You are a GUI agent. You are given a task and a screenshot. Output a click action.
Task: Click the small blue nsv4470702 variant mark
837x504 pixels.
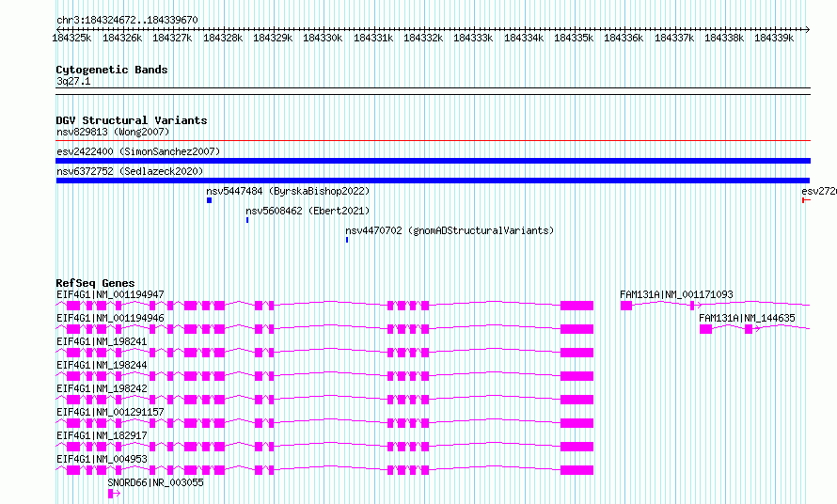point(347,240)
